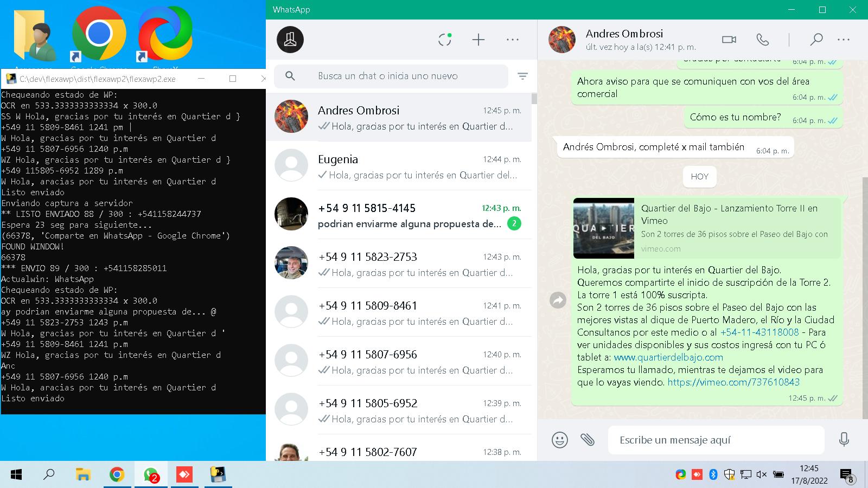Click the 'Escribe un mensaje aquí' box

click(716, 440)
